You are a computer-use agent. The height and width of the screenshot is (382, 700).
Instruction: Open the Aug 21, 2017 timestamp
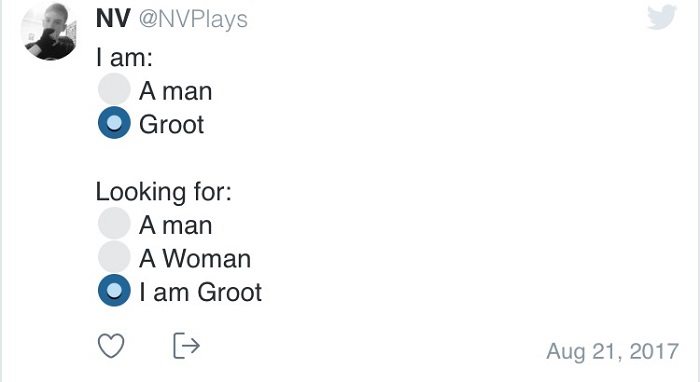[x=612, y=351]
